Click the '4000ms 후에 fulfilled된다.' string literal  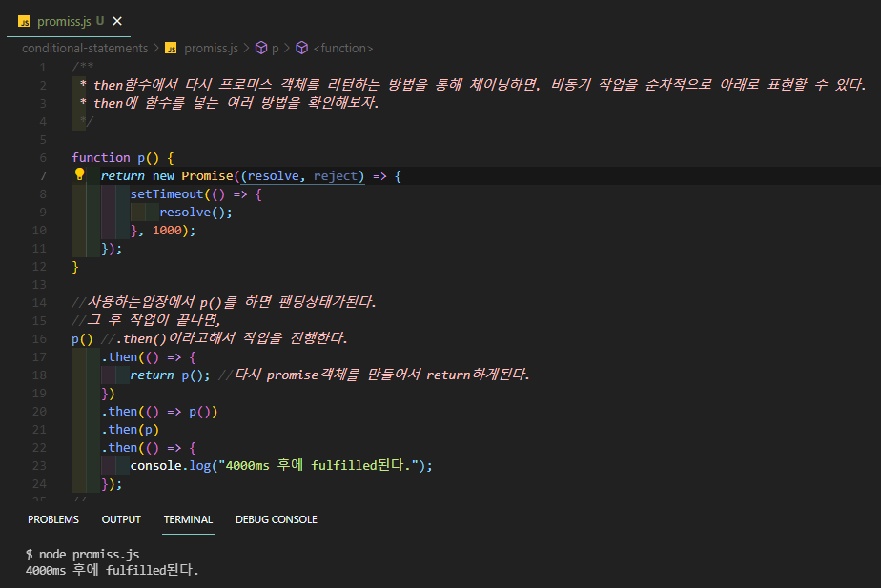(318, 466)
